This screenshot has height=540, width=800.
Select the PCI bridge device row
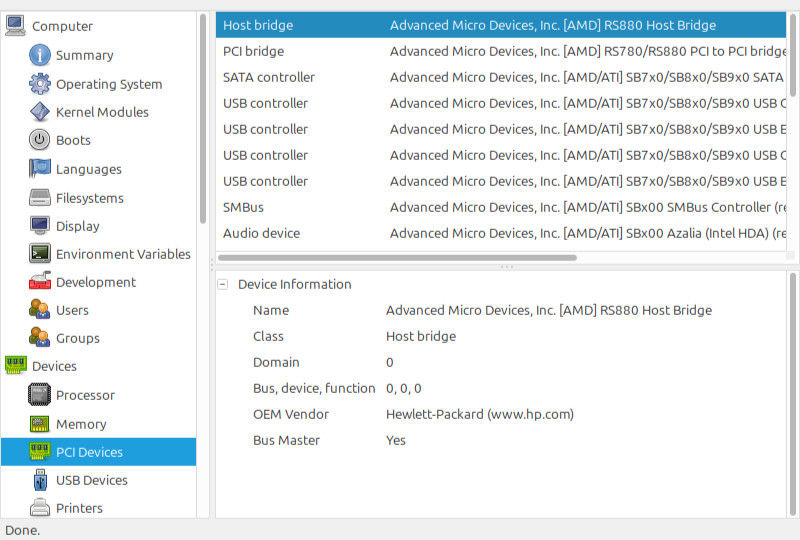pos(501,51)
